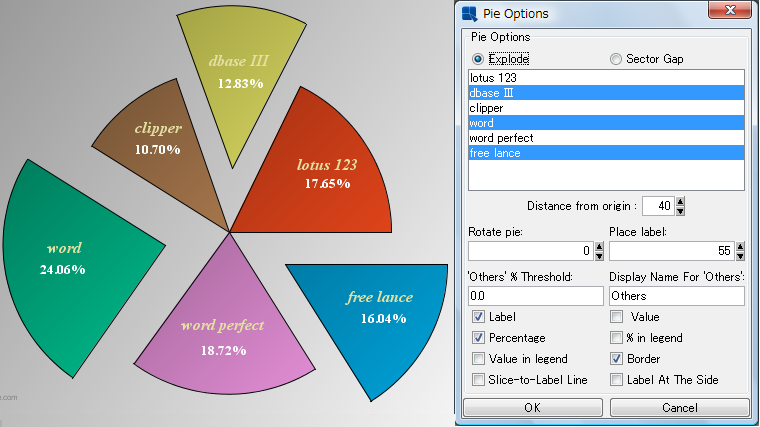
Task: Select the Explode radio button
Action: pos(478,59)
